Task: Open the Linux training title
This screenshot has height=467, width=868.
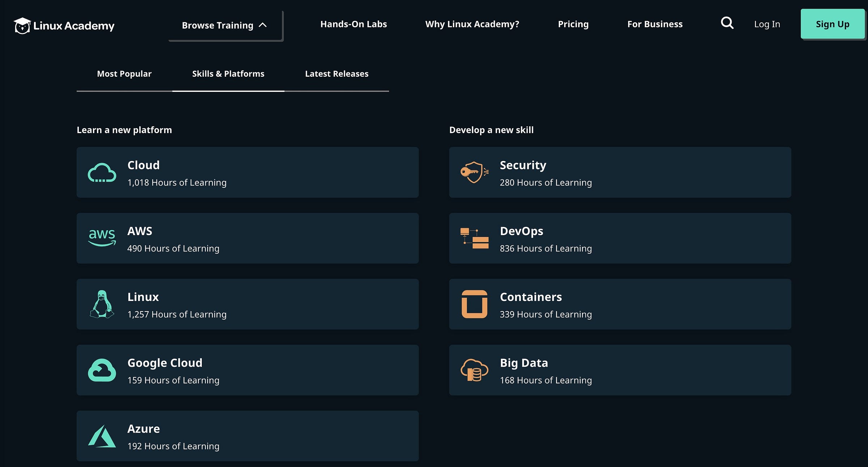Action: click(x=143, y=297)
